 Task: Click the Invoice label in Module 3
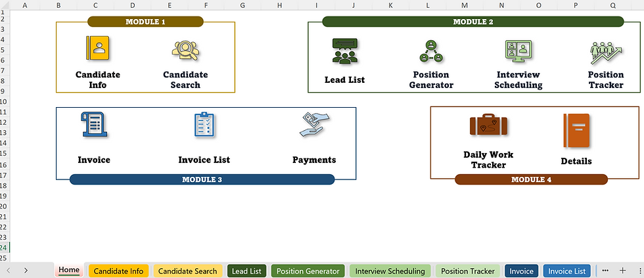(x=94, y=160)
